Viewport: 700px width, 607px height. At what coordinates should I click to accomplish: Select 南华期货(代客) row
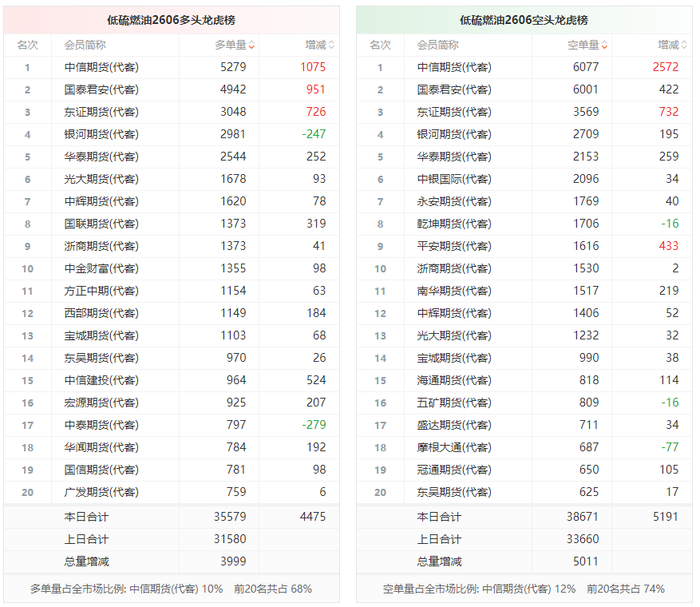524,291
